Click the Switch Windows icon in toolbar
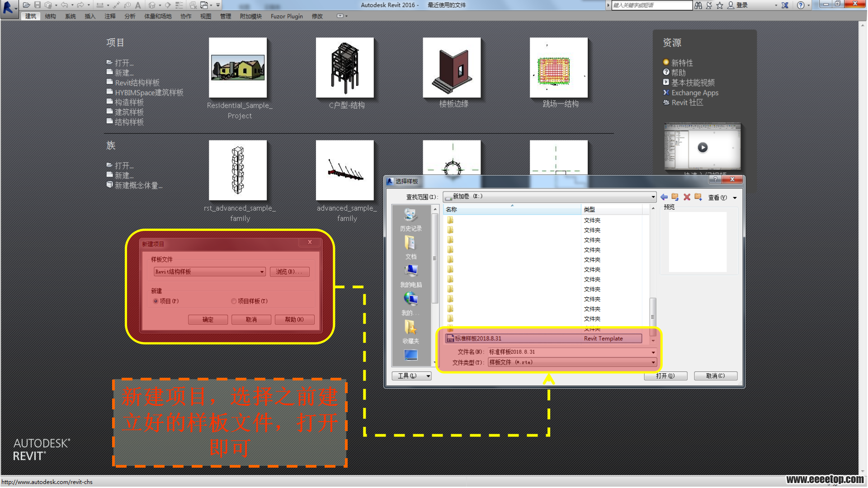Screen dimensions: 868x488 coord(204,5)
